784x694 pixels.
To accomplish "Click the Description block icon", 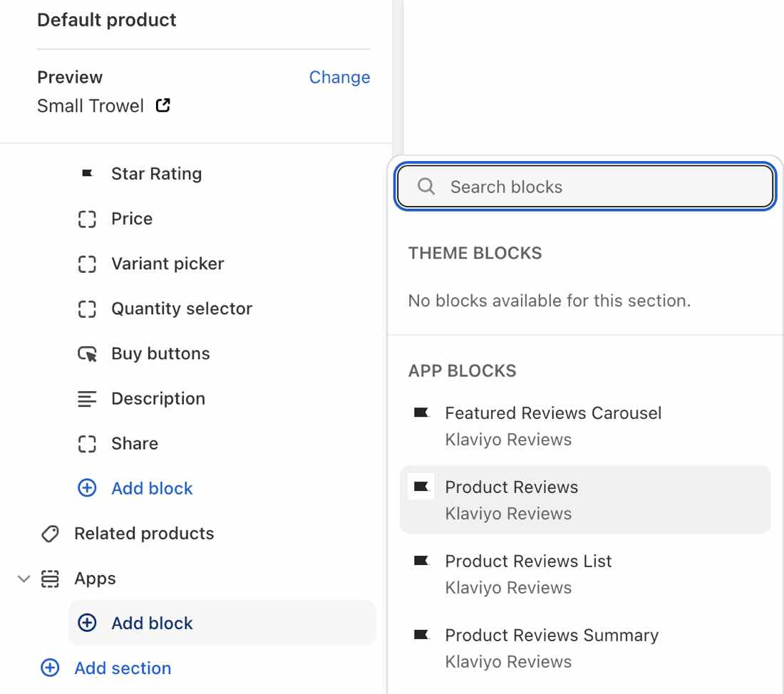I will point(86,398).
